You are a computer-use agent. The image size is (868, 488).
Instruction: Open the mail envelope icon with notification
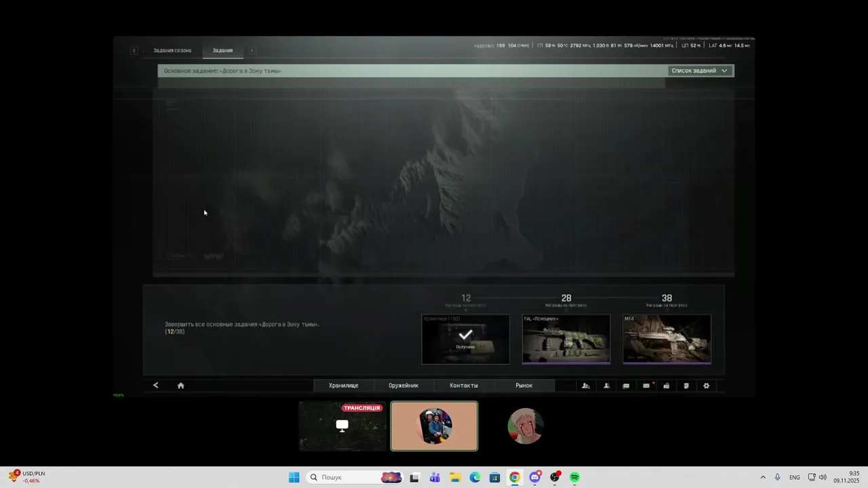tap(646, 386)
